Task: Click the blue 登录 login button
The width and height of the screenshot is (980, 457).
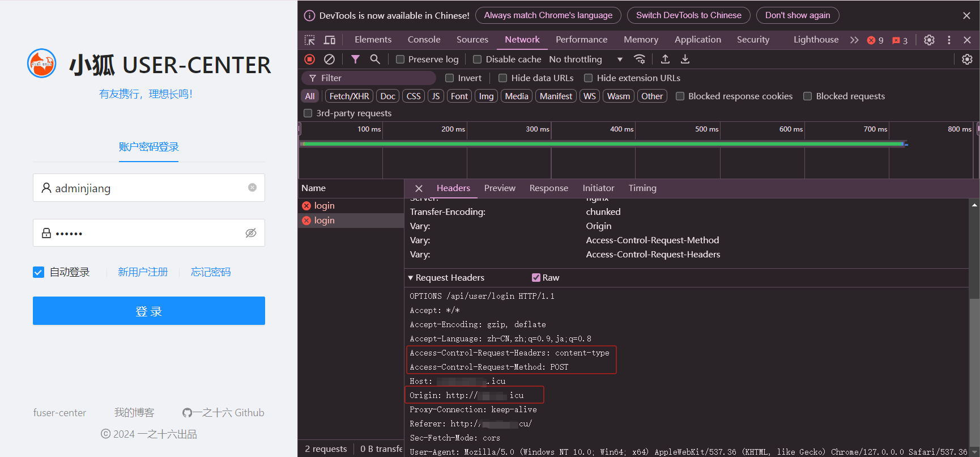Action: click(x=149, y=311)
